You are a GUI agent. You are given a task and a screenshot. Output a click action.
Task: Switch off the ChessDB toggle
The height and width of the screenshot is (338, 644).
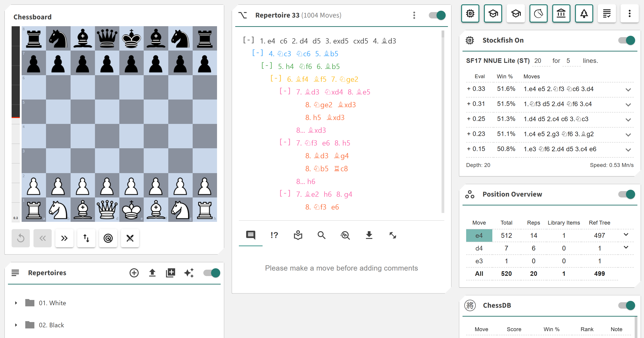[x=626, y=305]
